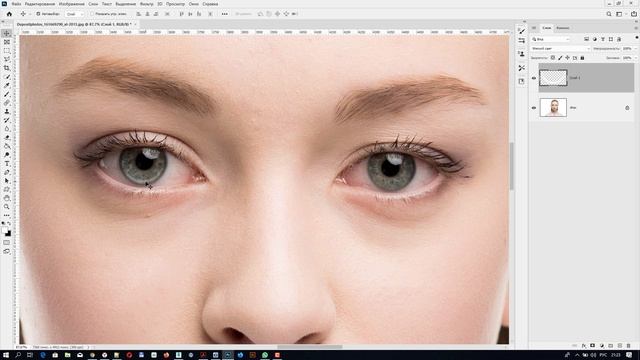Viewport: 640px width, 360px height.
Task: Switch to the Каналы tab
Action: [562, 28]
